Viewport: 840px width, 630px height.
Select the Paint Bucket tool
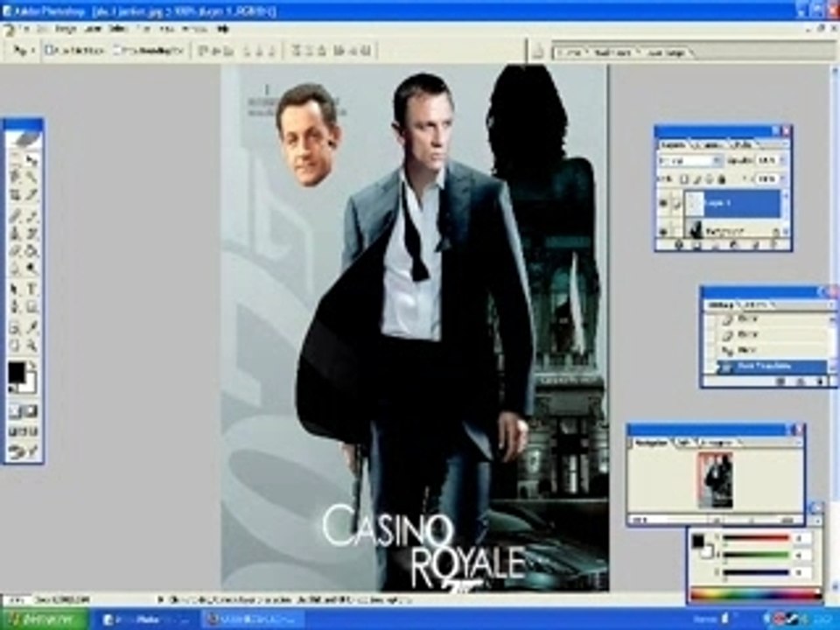click(31, 251)
